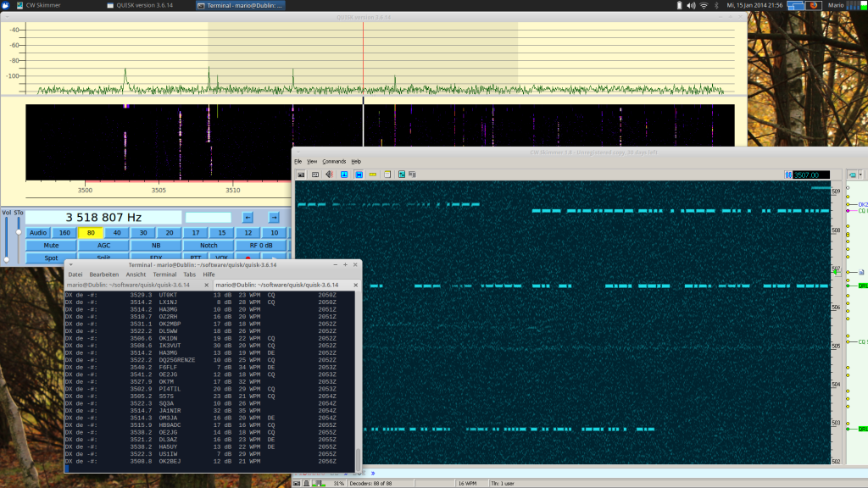Toggle the Mute button in Quisk
The width and height of the screenshot is (868, 488).
(51, 246)
